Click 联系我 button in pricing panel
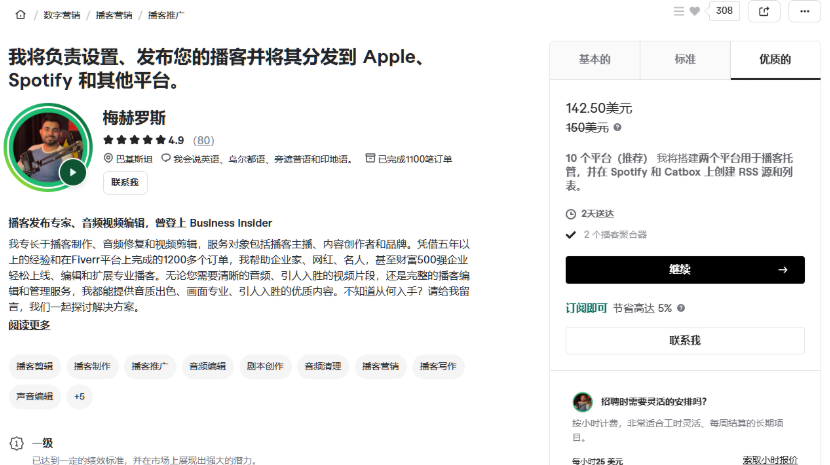 (x=685, y=341)
